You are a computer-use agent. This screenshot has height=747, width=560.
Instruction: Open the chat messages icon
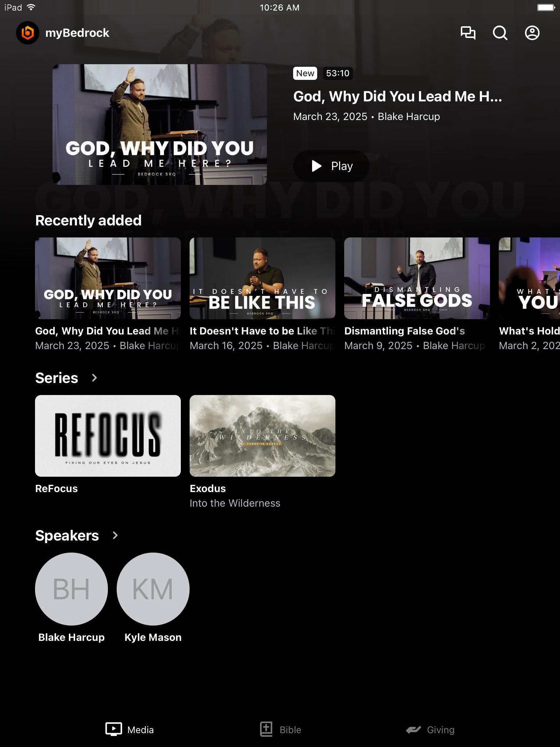tap(468, 33)
